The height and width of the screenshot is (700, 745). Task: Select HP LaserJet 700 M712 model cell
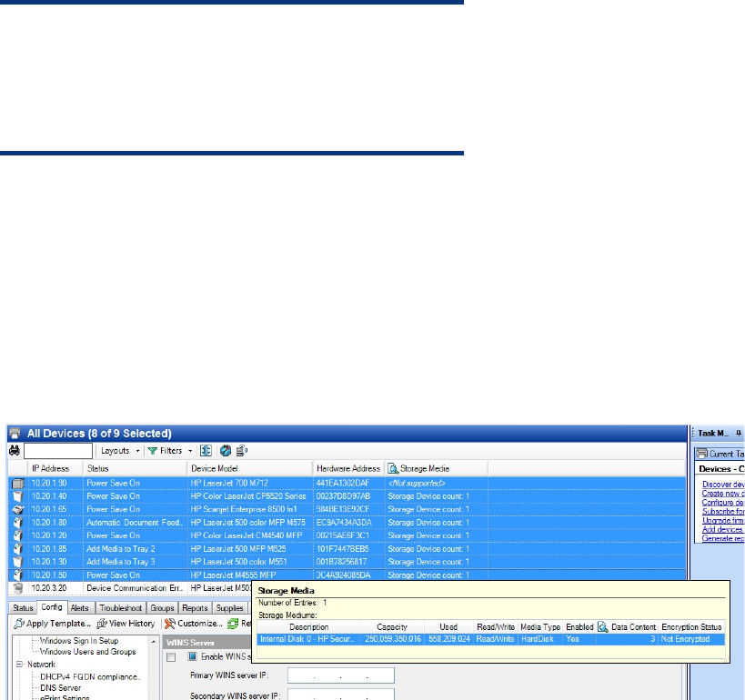click(x=250, y=483)
